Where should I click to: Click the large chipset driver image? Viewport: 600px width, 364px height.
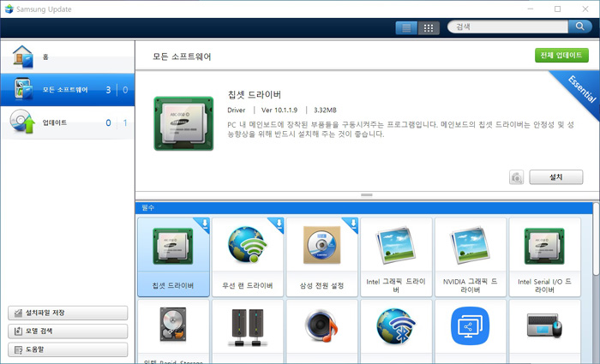[x=183, y=123]
